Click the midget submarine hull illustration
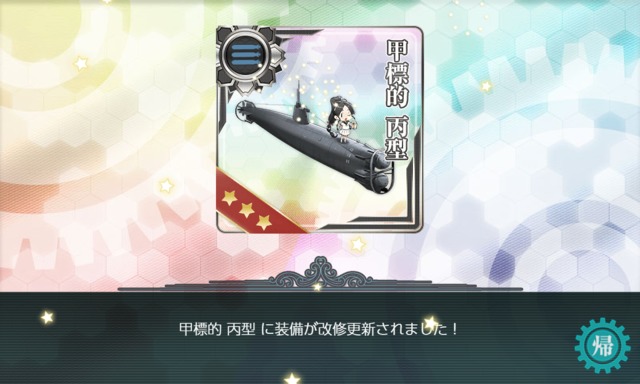The height and width of the screenshot is (384, 640). [313, 138]
